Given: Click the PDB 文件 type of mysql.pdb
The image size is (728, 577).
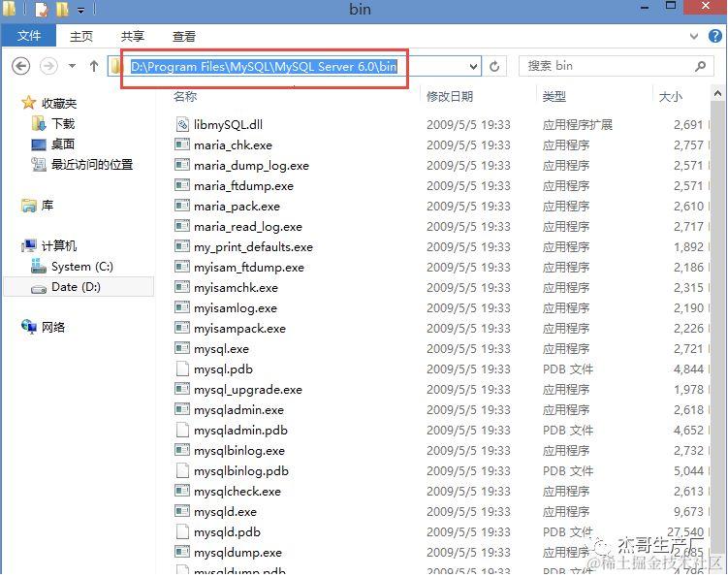Looking at the screenshot, I should coord(568,369).
